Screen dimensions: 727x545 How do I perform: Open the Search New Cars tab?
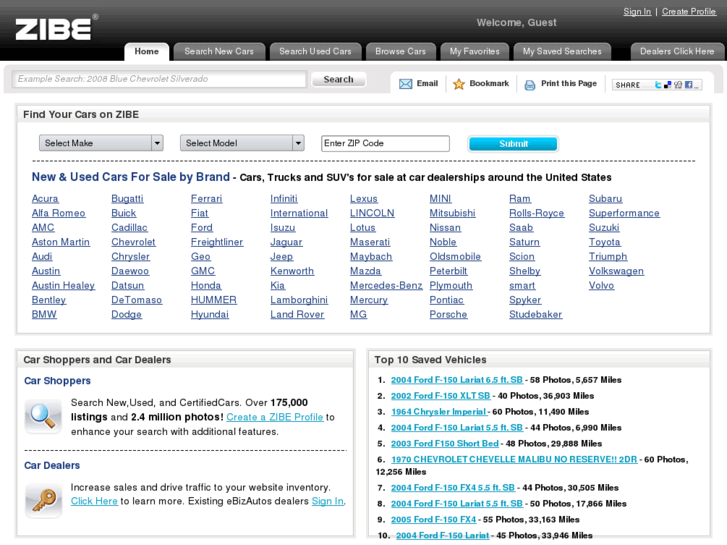coord(219,51)
